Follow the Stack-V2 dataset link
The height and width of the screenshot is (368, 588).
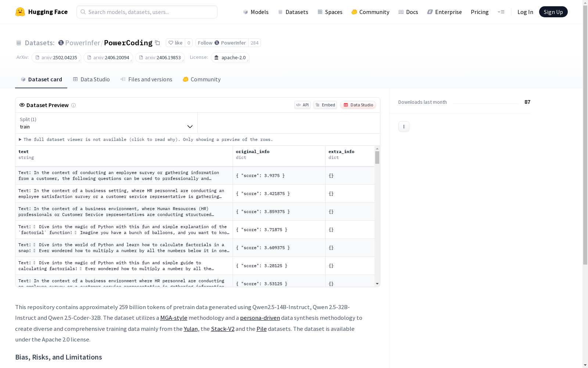[223, 329]
